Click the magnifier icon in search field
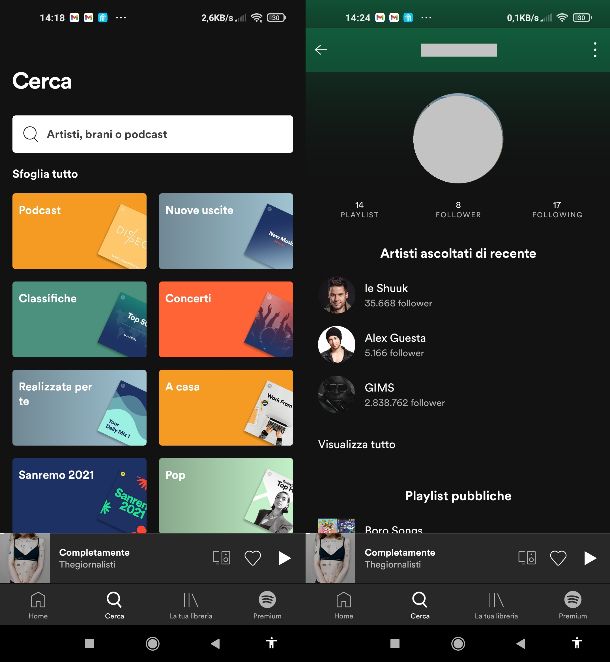Viewport: 610px width, 662px height. [x=30, y=134]
